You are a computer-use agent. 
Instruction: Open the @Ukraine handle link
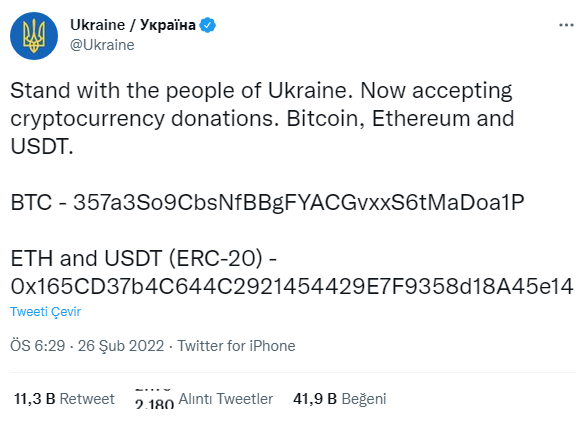click(102, 45)
